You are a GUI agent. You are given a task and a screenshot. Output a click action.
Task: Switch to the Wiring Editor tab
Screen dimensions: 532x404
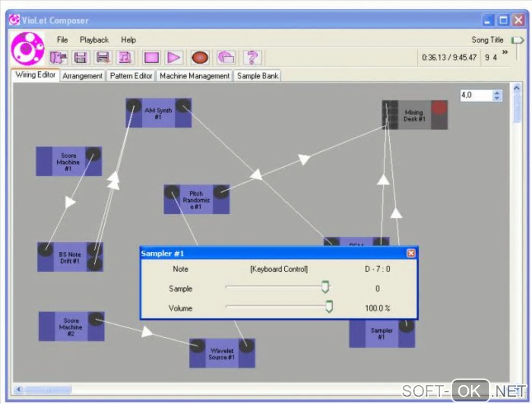35,75
